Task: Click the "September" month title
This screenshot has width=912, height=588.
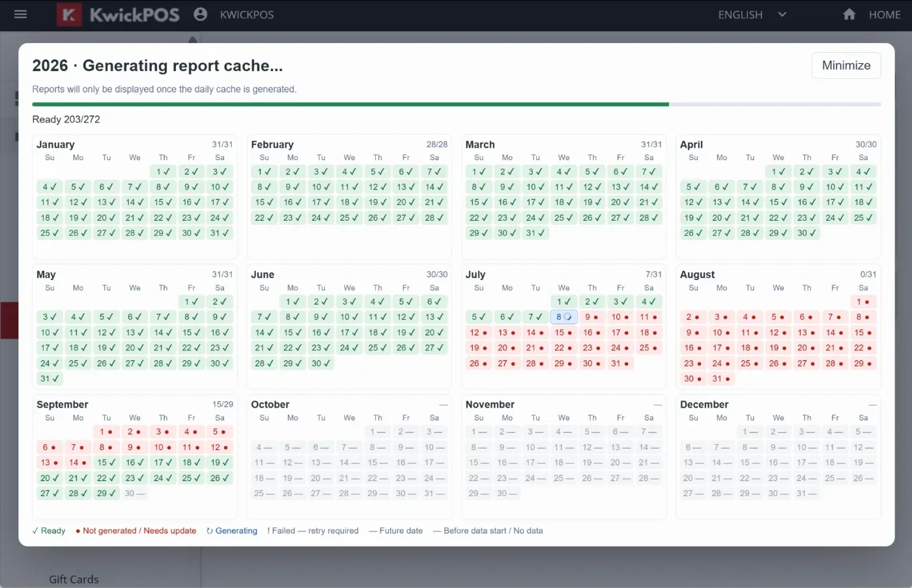Action: point(62,404)
